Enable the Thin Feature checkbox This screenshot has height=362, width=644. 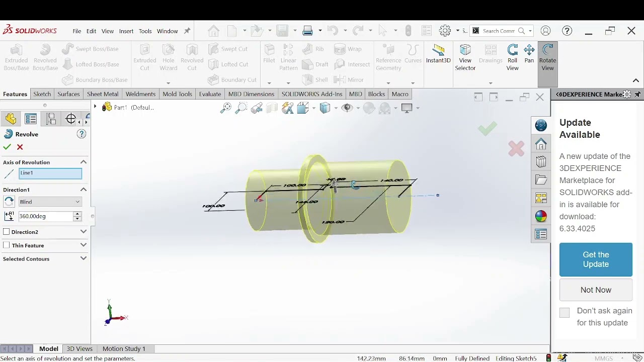pos(7,245)
